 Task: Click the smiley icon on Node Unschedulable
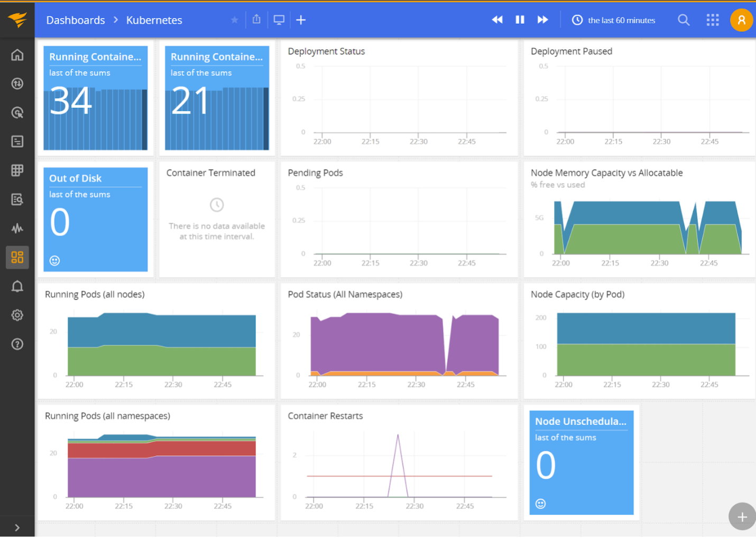point(540,504)
